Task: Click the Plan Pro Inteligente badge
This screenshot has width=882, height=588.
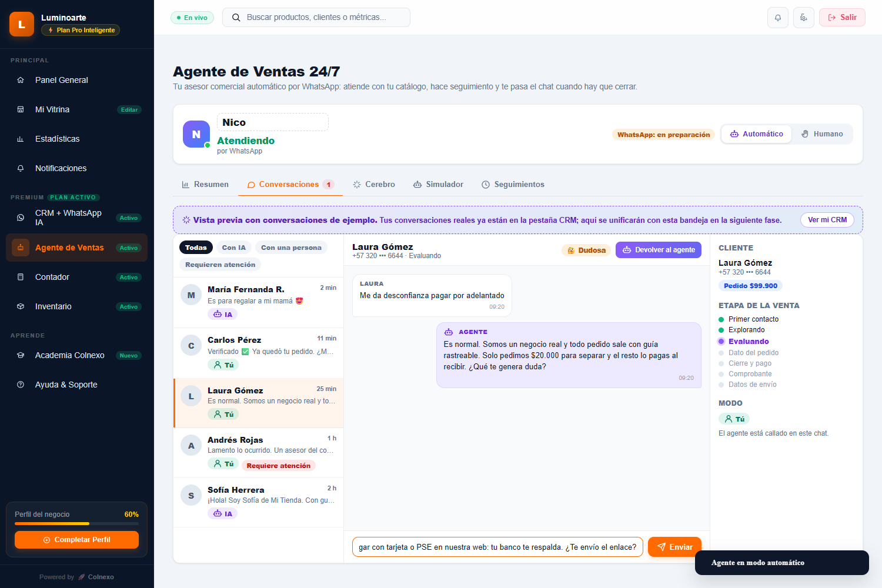Action: tap(81, 30)
